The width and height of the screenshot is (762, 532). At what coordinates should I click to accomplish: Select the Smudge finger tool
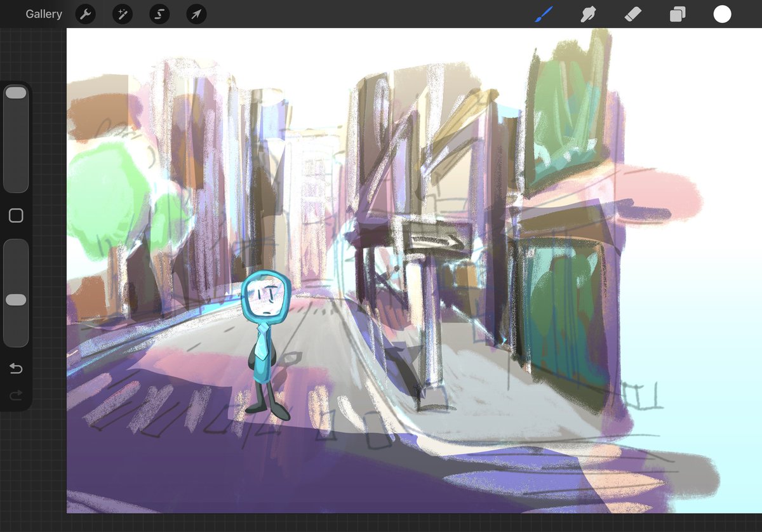point(588,14)
